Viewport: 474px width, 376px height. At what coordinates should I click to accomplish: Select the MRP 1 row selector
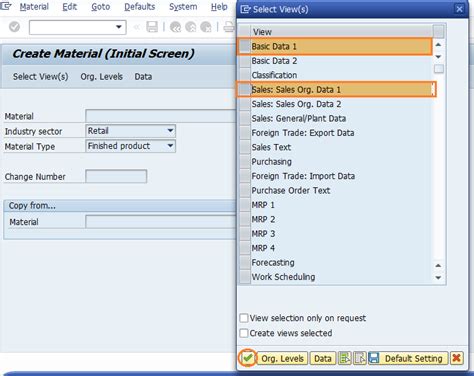click(x=245, y=205)
